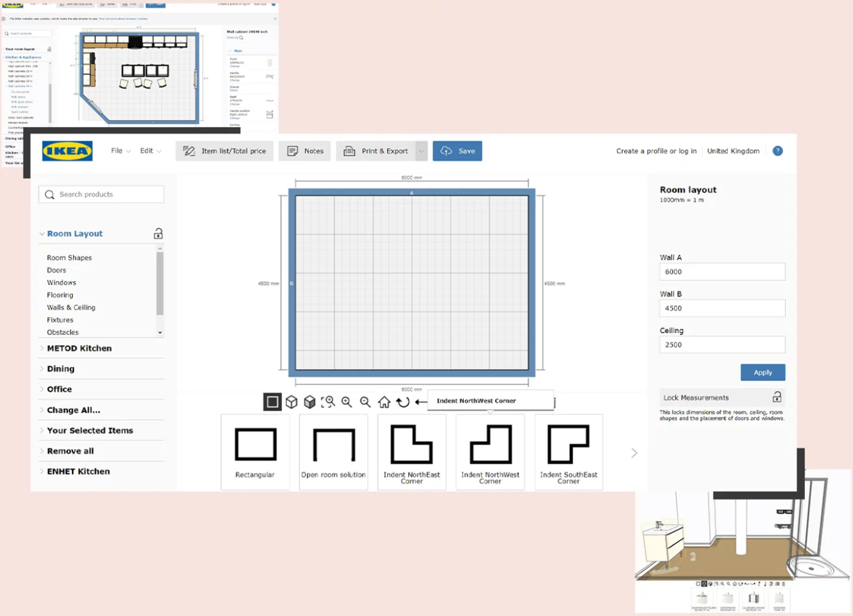
Task: Select Room Shapes in the layout list
Action: (69, 258)
